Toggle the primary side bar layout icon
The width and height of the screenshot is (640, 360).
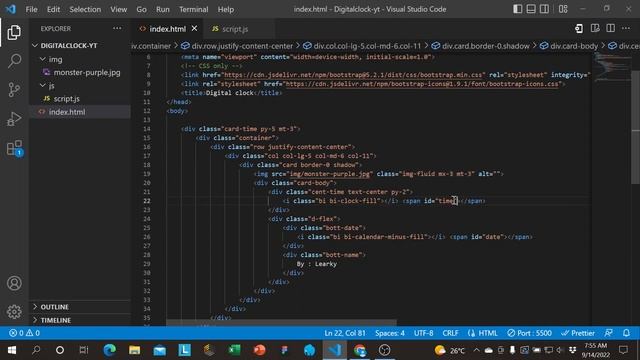518,9
